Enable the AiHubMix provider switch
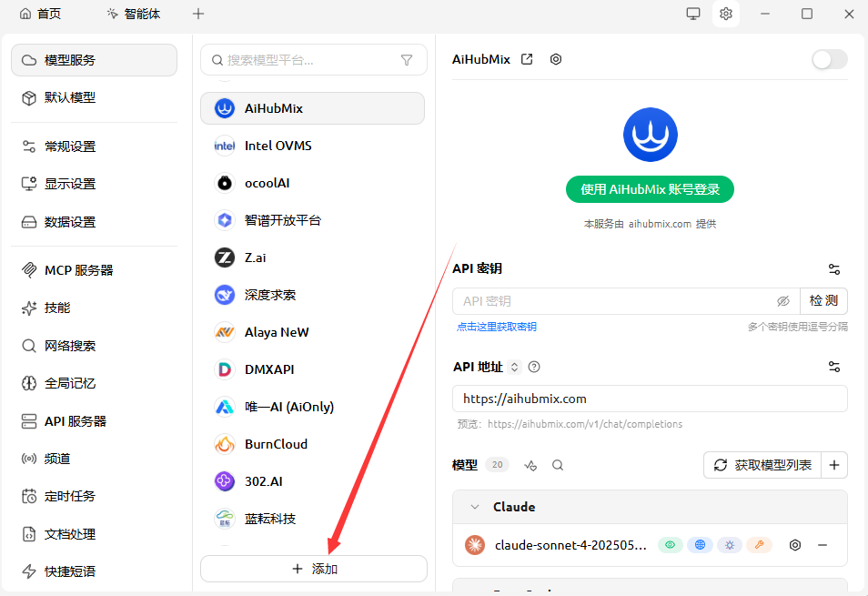 [829, 59]
